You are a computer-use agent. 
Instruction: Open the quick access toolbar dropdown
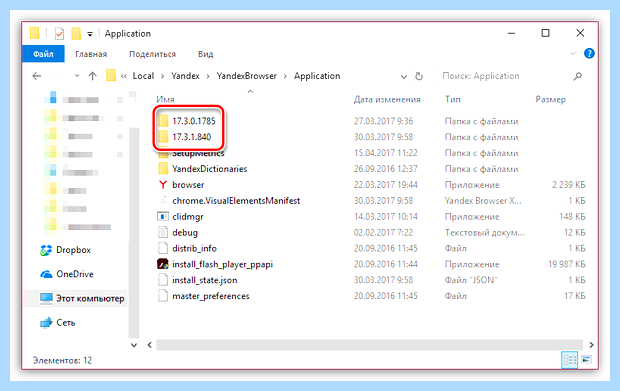(90, 34)
